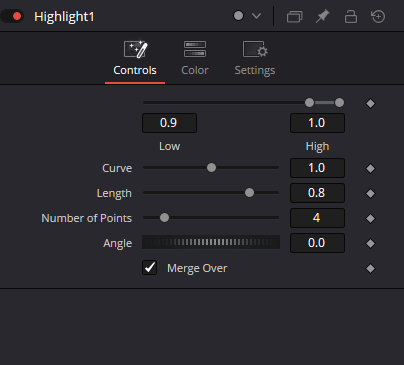Click the Angle label
Image resolution: width=404 pixels, height=365 pixels.
[x=118, y=243]
